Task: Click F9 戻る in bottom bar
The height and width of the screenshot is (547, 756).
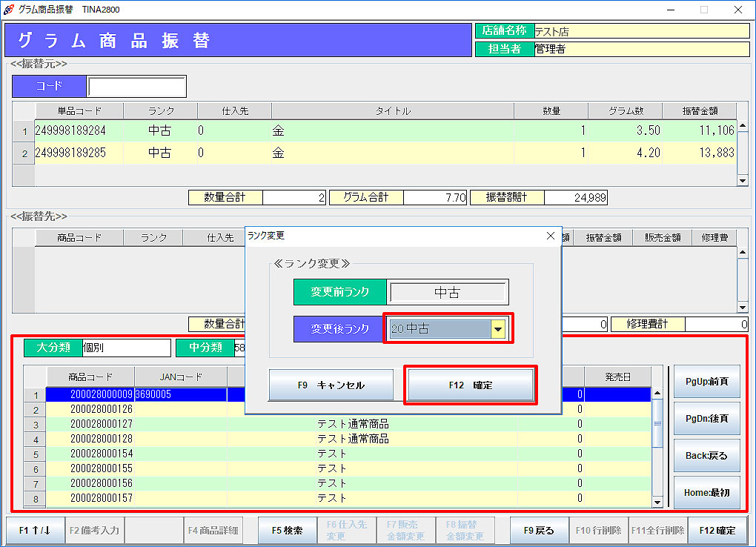Action: [539, 531]
